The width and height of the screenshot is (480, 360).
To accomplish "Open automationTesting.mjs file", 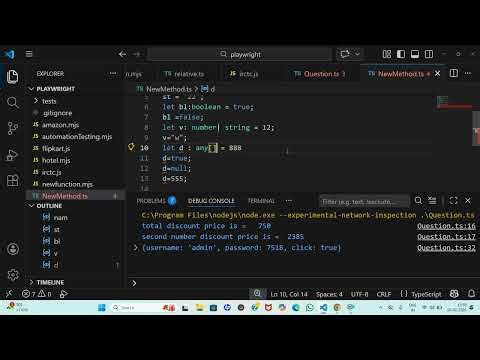I will point(76,137).
